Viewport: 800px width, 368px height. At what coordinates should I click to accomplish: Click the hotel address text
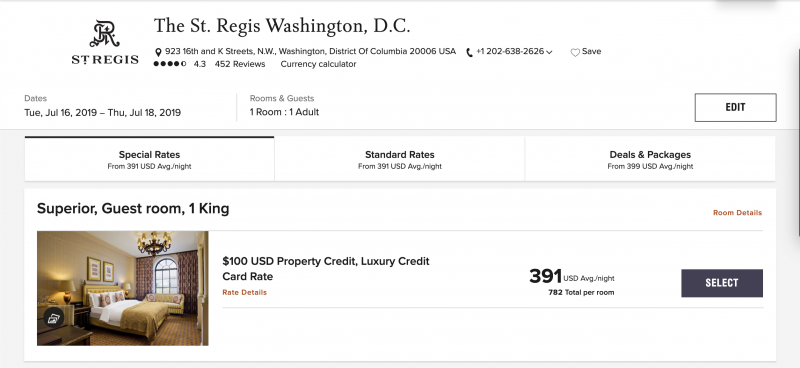(310, 51)
